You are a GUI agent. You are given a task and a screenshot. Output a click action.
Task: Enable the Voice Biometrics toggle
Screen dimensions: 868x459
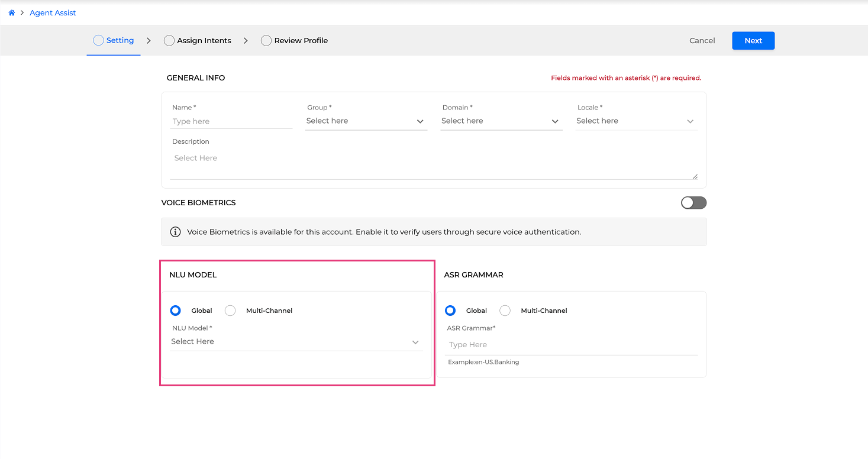[x=693, y=203]
